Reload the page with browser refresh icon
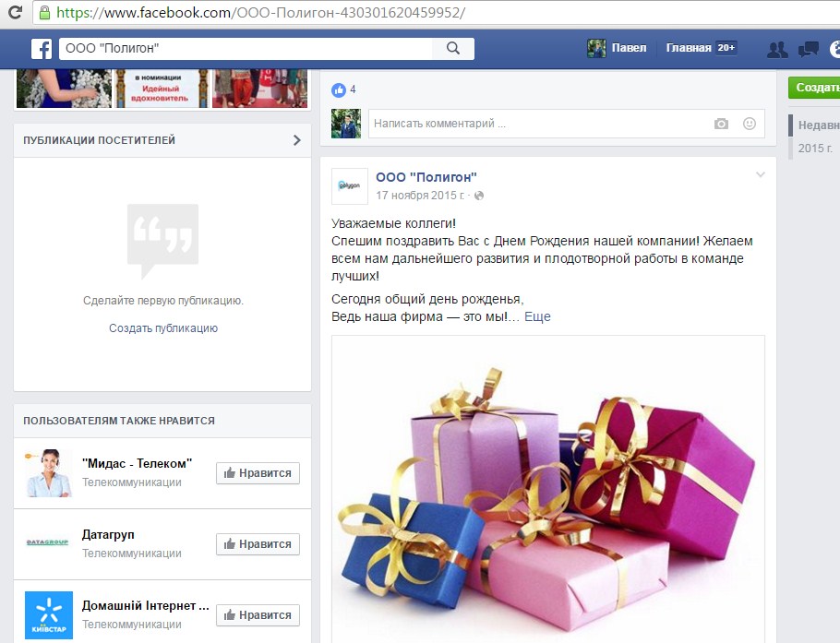This screenshot has height=643, width=840. (x=15, y=13)
